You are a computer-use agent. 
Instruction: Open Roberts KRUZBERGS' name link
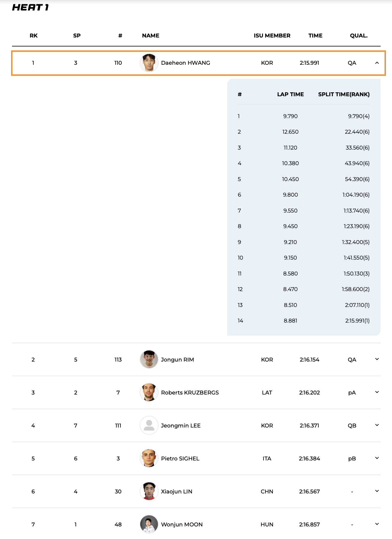190,393
